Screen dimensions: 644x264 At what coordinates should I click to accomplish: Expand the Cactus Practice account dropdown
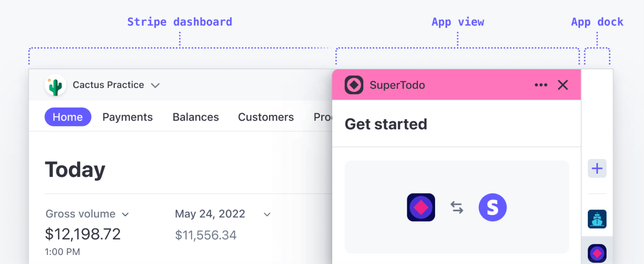pyautogui.click(x=155, y=85)
